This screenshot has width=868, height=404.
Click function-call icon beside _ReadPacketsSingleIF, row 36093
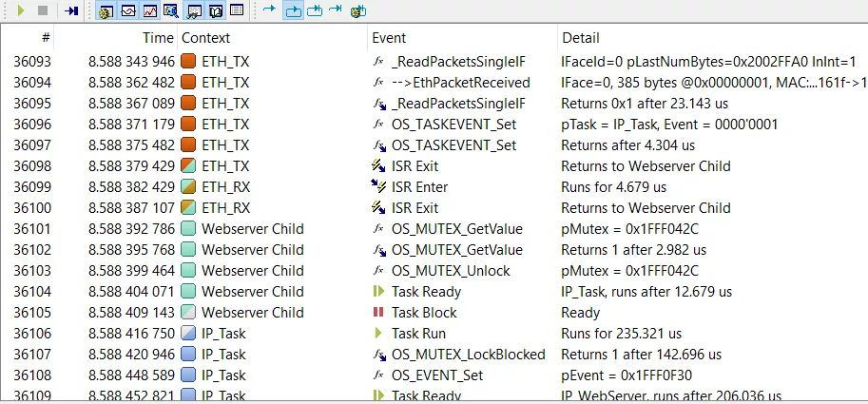pos(378,62)
